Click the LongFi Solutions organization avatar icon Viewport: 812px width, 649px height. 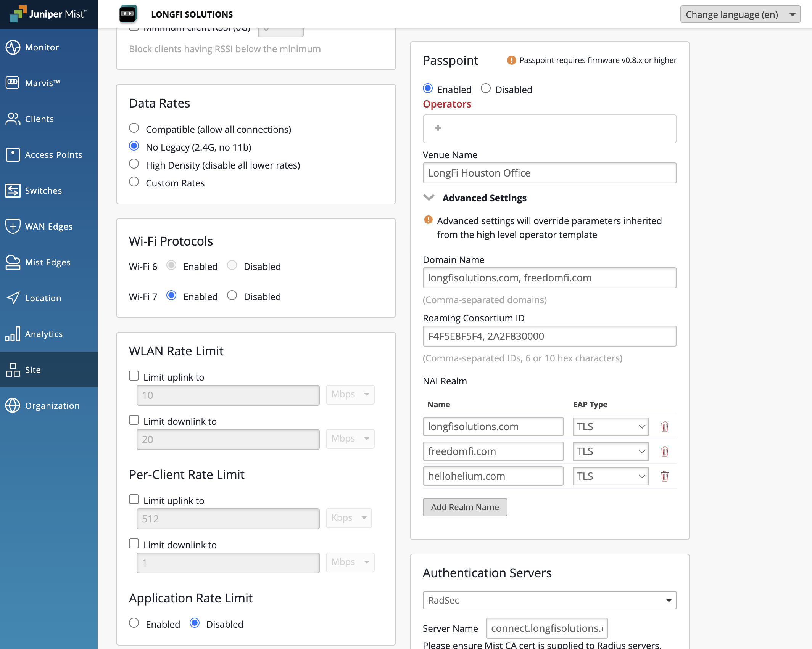[128, 14]
